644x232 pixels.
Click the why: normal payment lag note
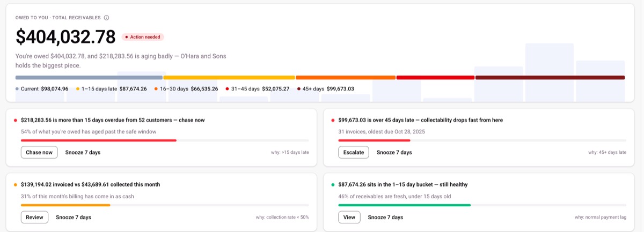tap(601, 217)
